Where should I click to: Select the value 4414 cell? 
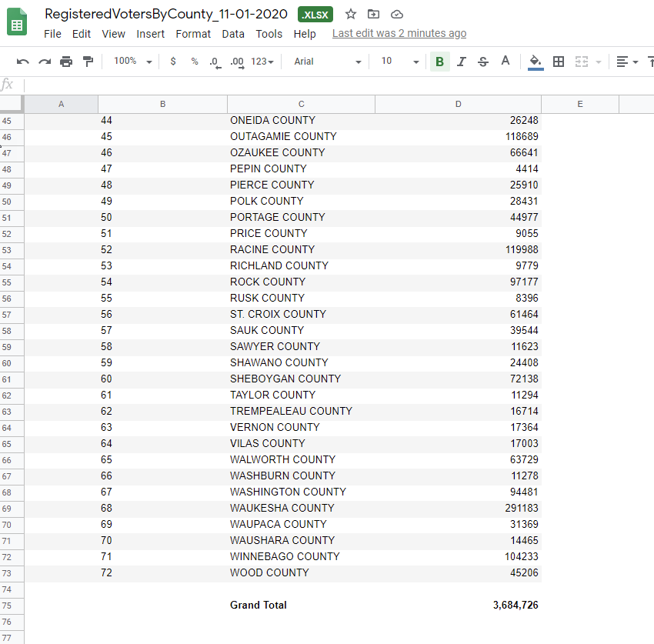click(458, 169)
